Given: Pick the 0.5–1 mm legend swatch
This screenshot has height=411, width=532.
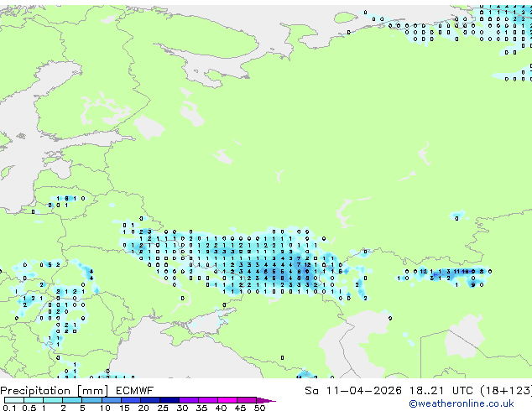Looking at the screenshot, I should pyautogui.click(x=34, y=400).
